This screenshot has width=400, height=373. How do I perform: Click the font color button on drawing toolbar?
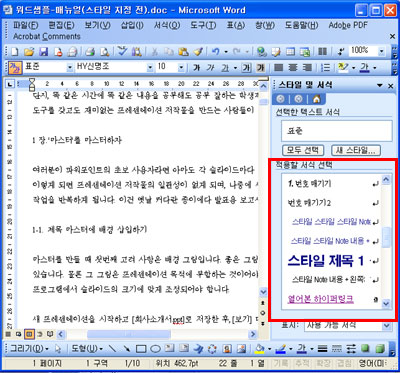click(x=302, y=349)
